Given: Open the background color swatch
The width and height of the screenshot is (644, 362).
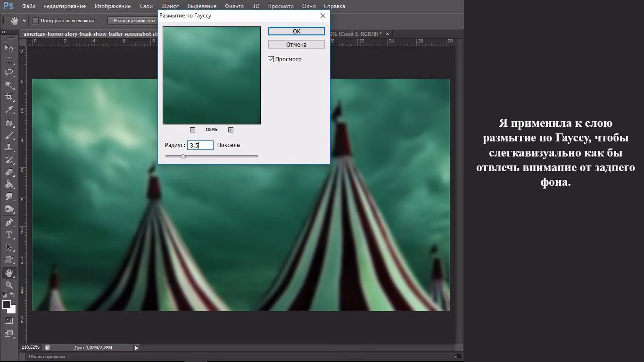Looking at the screenshot, I should (13, 310).
